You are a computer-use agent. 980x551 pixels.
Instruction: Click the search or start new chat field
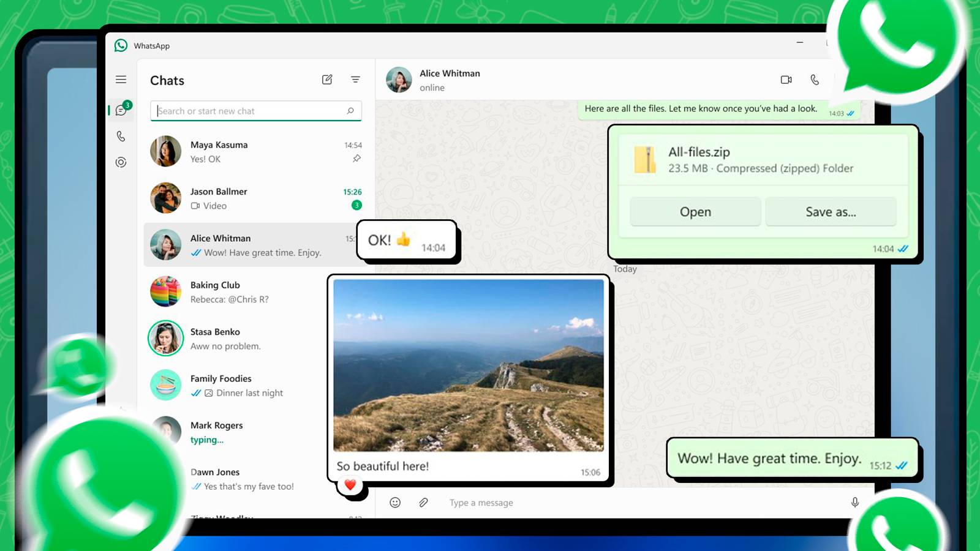tap(255, 111)
